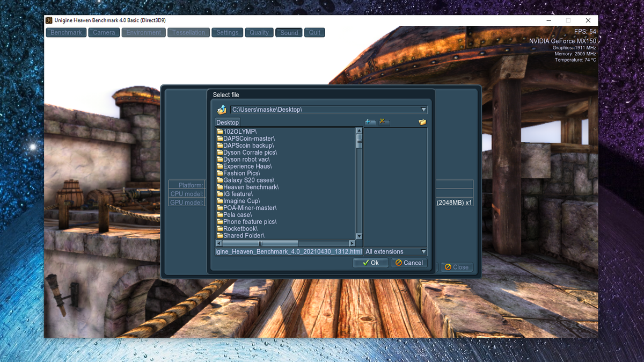The image size is (644, 362).
Task: Click the Benchmark button
Action: click(x=65, y=32)
